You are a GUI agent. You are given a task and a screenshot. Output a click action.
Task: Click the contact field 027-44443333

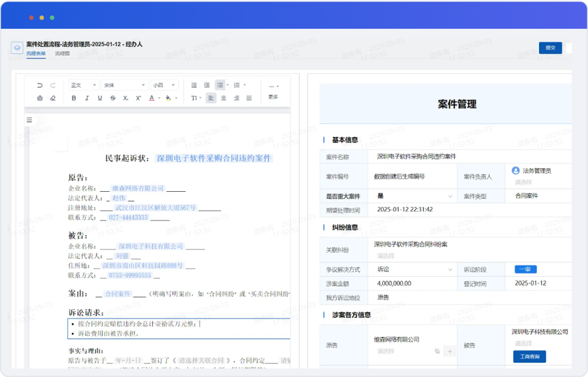[x=128, y=217]
